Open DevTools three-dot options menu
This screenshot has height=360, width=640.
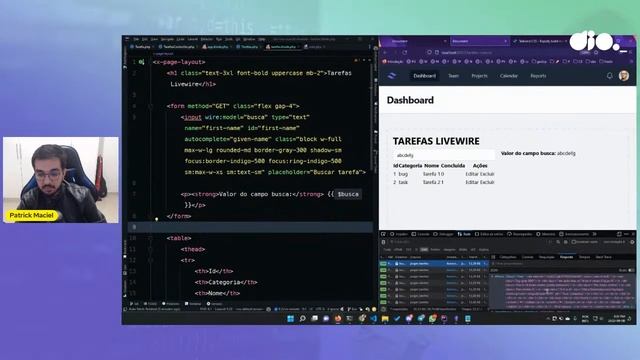[x=626, y=234]
